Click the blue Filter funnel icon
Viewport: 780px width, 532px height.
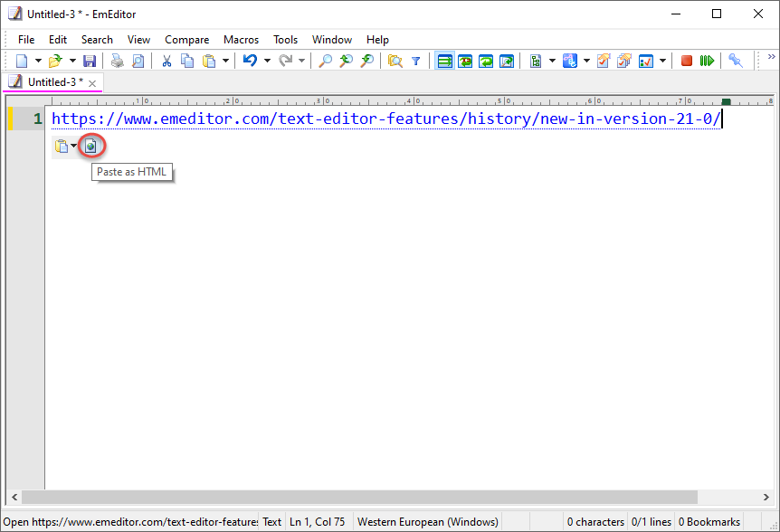pos(416,61)
